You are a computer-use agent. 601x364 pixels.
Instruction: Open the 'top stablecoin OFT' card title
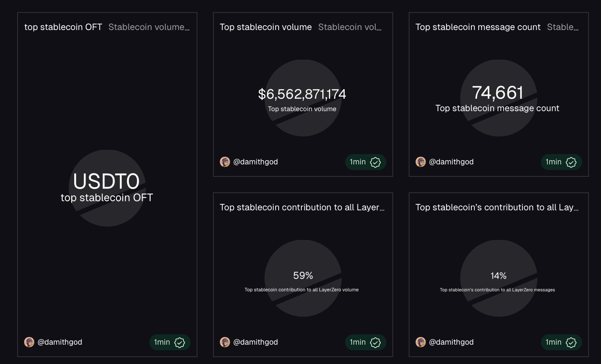[63, 27]
